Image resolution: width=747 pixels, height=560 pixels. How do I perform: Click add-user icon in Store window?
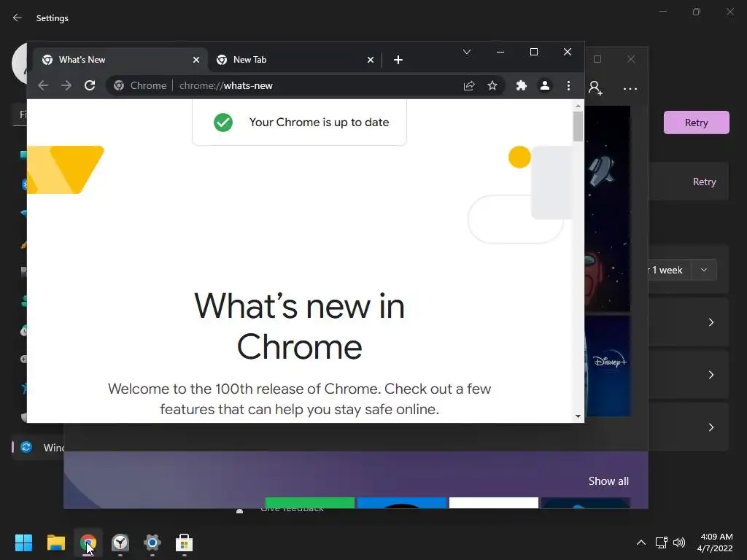pos(595,88)
